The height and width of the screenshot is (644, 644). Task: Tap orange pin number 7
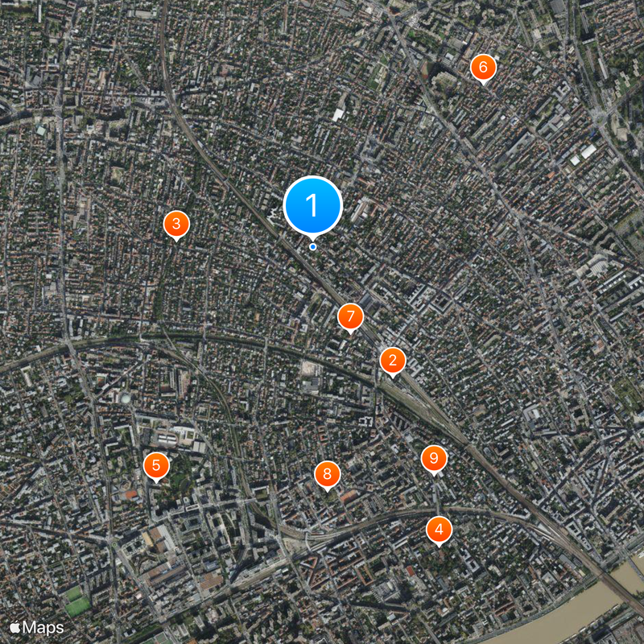pyautogui.click(x=350, y=316)
